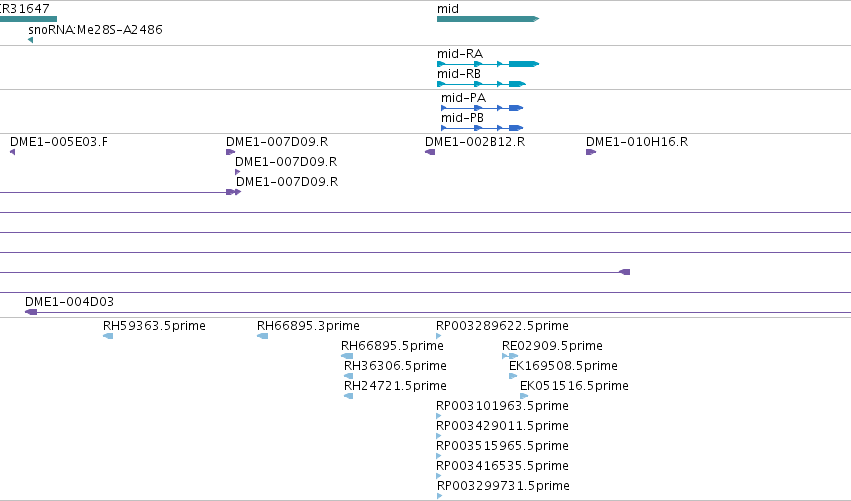Click the mid-PA protein label
This screenshot has height=501, width=851.
(x=463, y=98)
